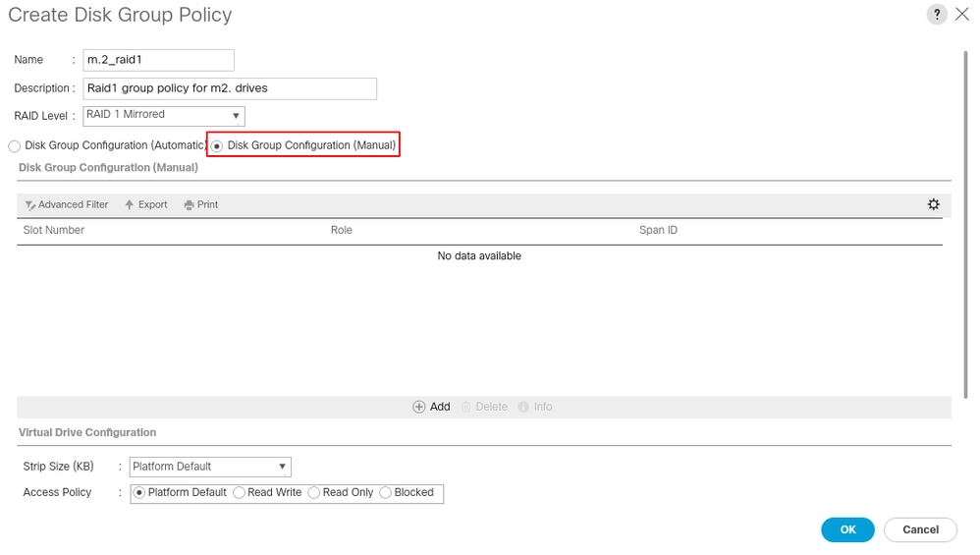
Task: Open the Advanced Filter tool
Action: click(x=66, y=204)
